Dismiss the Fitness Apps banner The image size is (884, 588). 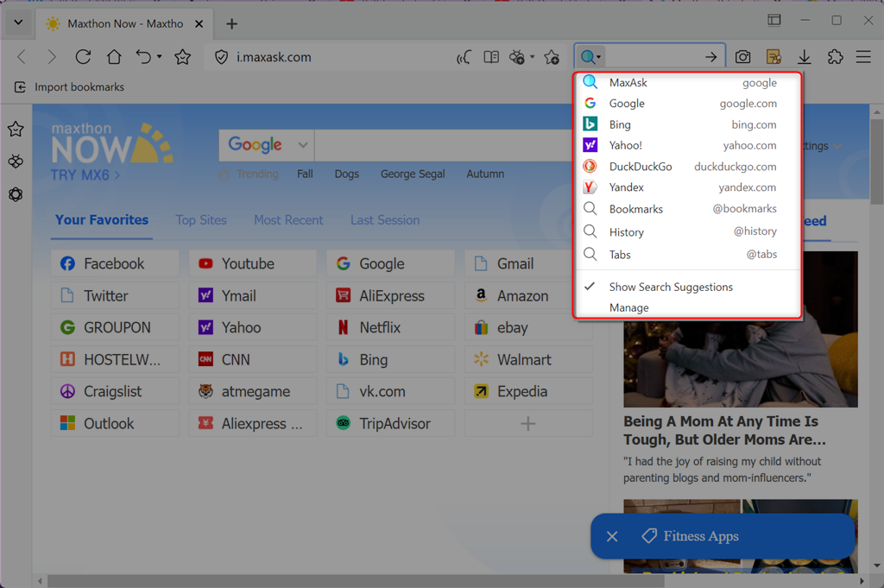[x=612, y=536]
